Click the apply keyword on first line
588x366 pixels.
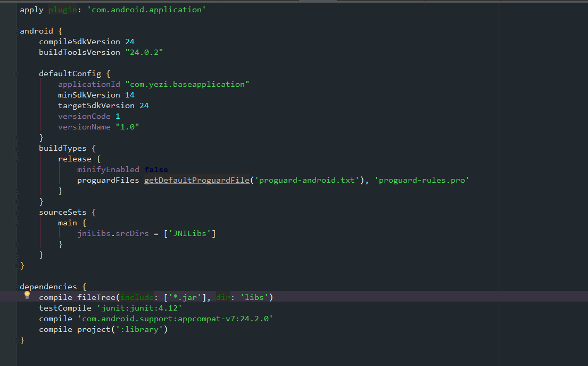pyautogui.click(x=31, y=10)
